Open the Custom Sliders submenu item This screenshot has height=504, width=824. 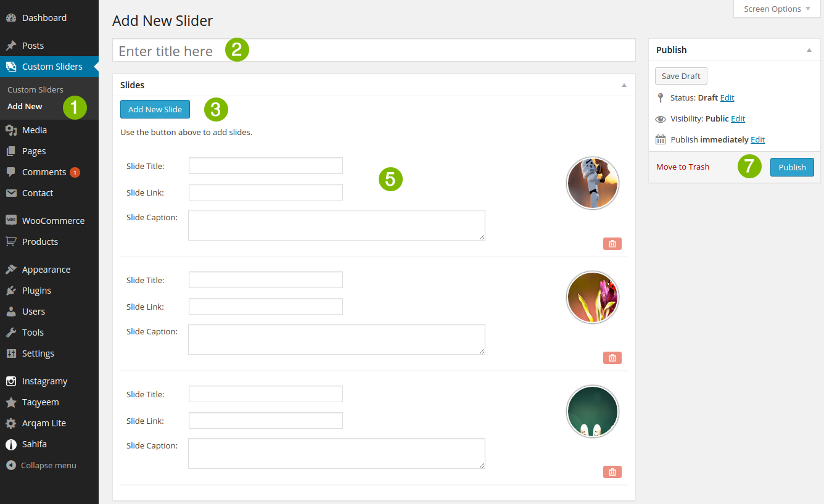tap(35, 89)
